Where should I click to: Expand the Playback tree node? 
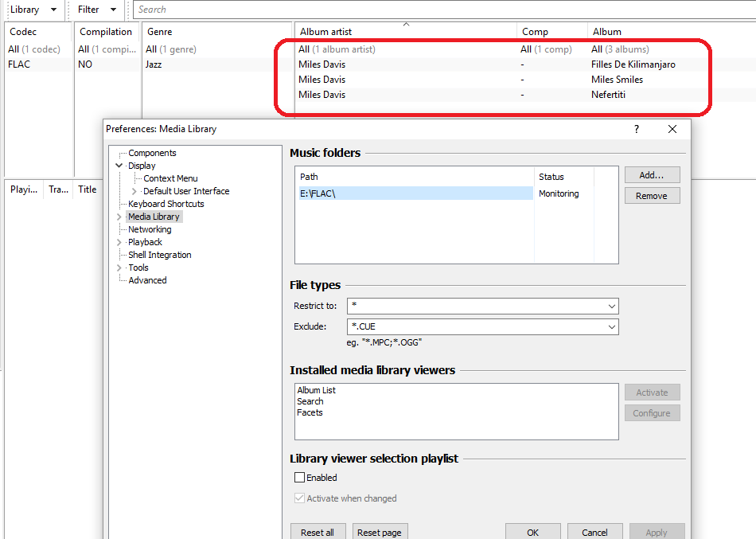coord(119,242)
